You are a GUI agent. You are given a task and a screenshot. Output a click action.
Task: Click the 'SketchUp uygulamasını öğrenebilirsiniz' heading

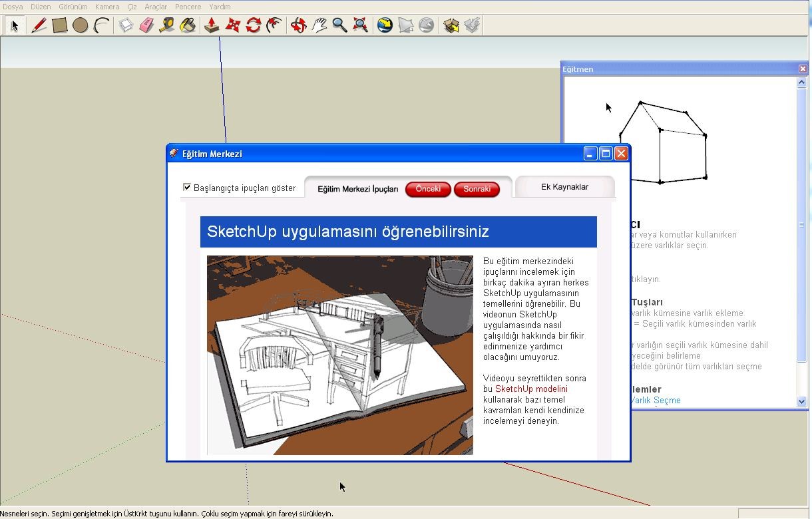coord(348,232)
